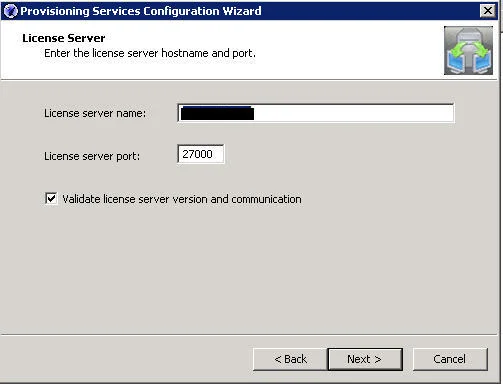Cancel the configuration wizard

(450, 359)
